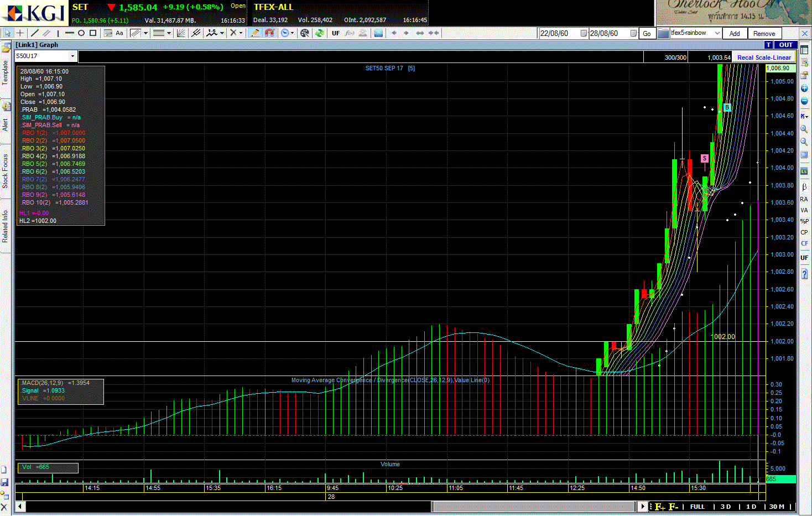812x516 pixels.
Task: Click the beta β icon in right sidebar
Action: pyautogui.click(x=804, y=187)
